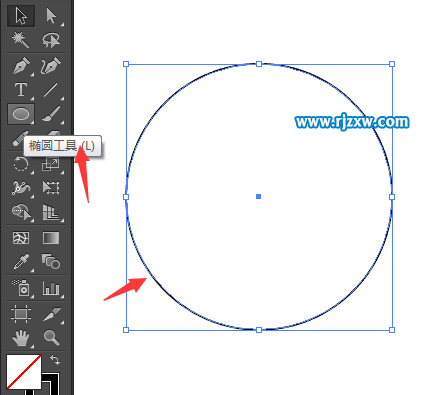435x395 pixels.
Task: Click the Fill color swatch
Action: tap(24, 372)
